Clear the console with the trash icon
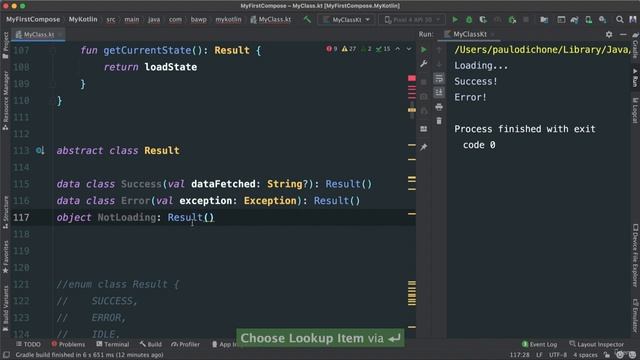This screenshot has height=360, width=640. pyautogui.click(x=439, y=121)
